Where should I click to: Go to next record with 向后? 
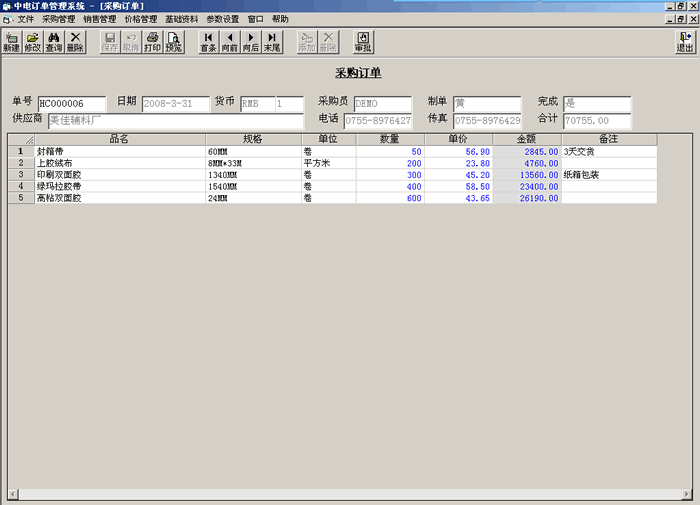(x=251, y=42)
